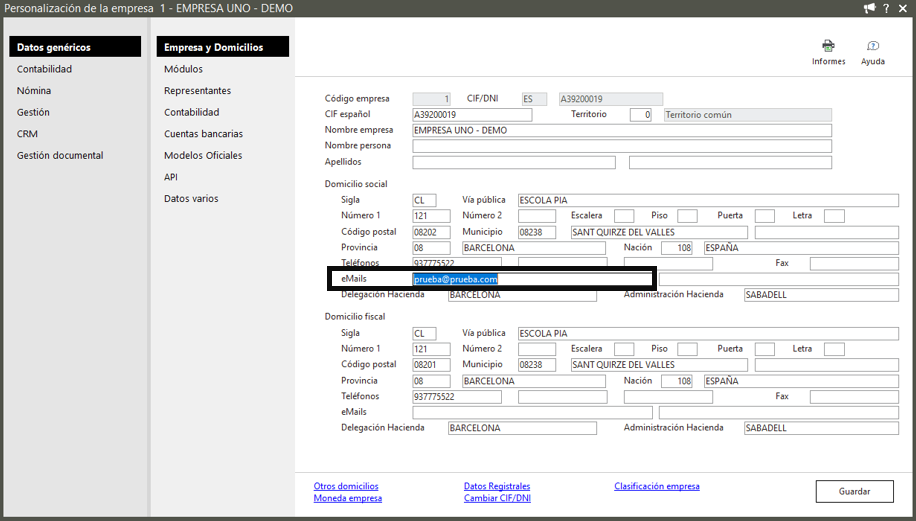Click the Territorio code field
916x521 pixels.
(x=641, y=115)
